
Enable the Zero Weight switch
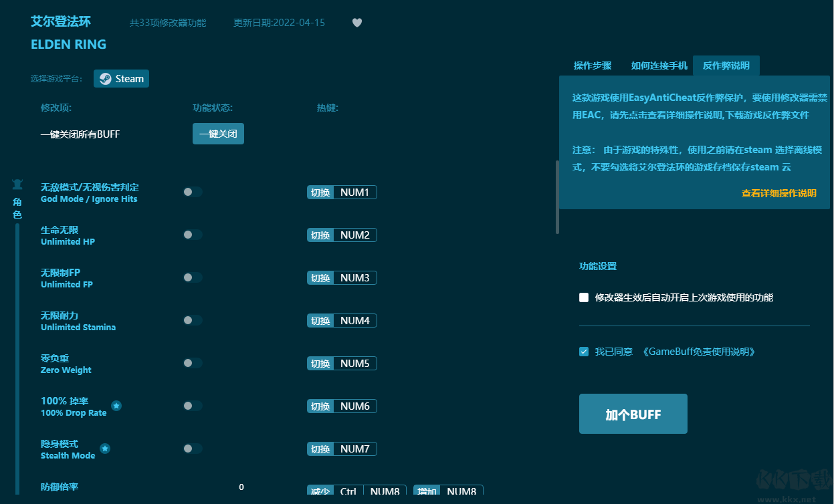click(193, 363)
